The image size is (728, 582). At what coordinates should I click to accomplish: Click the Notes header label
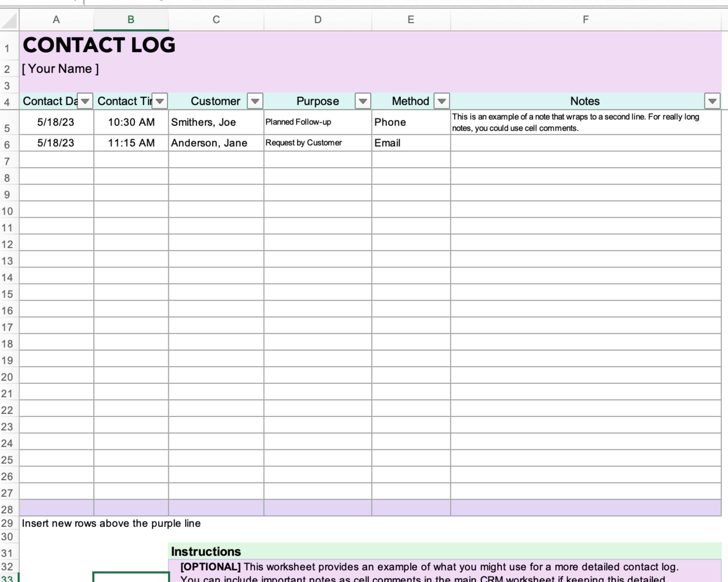585,101
